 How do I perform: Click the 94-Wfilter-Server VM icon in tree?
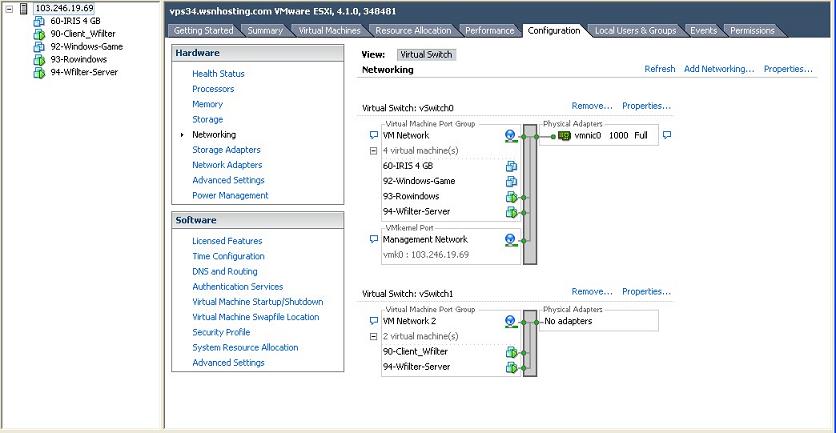[x=39, y=73]
